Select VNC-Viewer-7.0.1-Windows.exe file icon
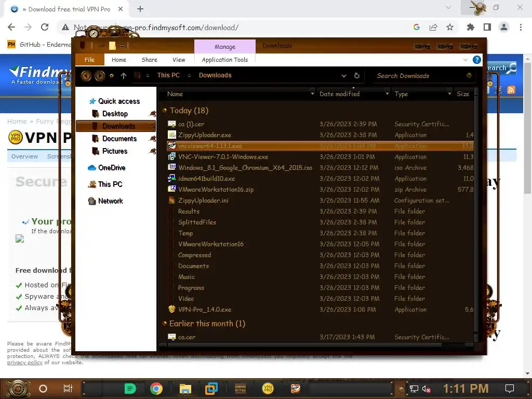The height and width of the screenshot is (399, 532). (x=172, y=157)
